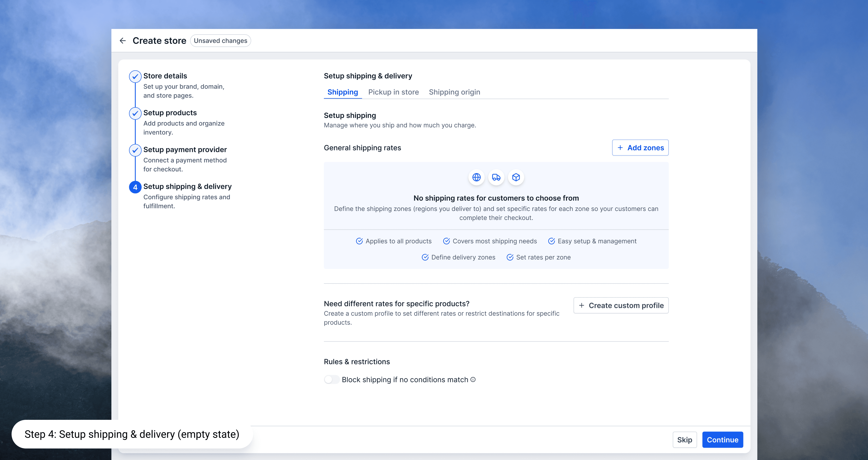This screenshot has width=868, height=460.
Task: Click the Add zones button
Action: point(640,148)
